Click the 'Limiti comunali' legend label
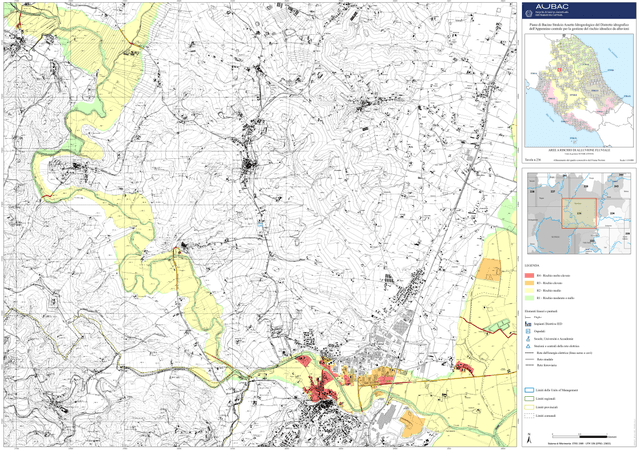The height and width of the screenshot is (451, 640). pos(546,416)
